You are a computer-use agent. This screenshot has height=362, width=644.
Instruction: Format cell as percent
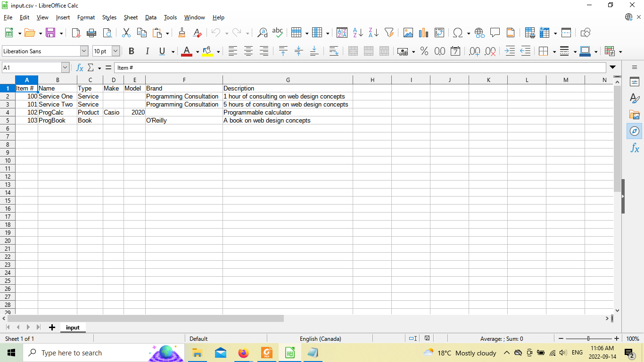coord(424,51)
